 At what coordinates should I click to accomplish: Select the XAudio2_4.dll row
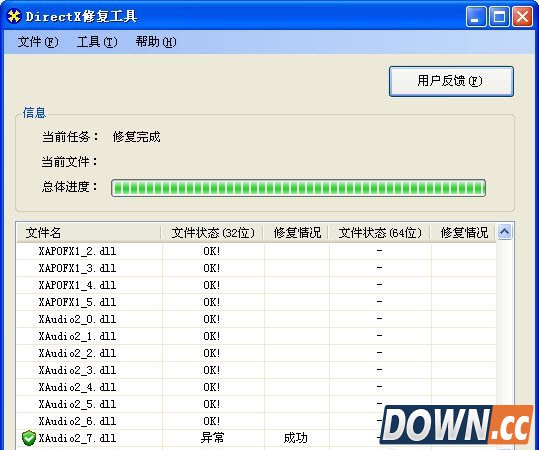[256, 387]
